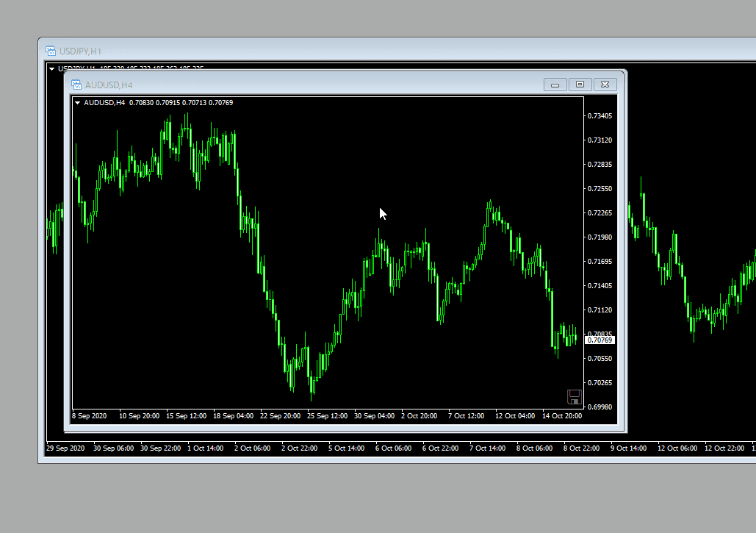756x533 pixels.
Task: Click the current price label 0.70769
Action: 600,340
